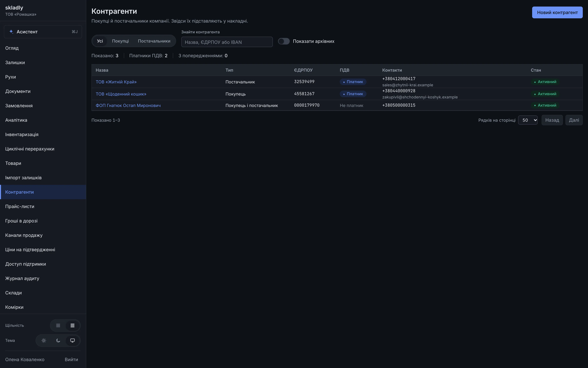
Task: Go to Огляд in sidebar
Action: (43, 48)
